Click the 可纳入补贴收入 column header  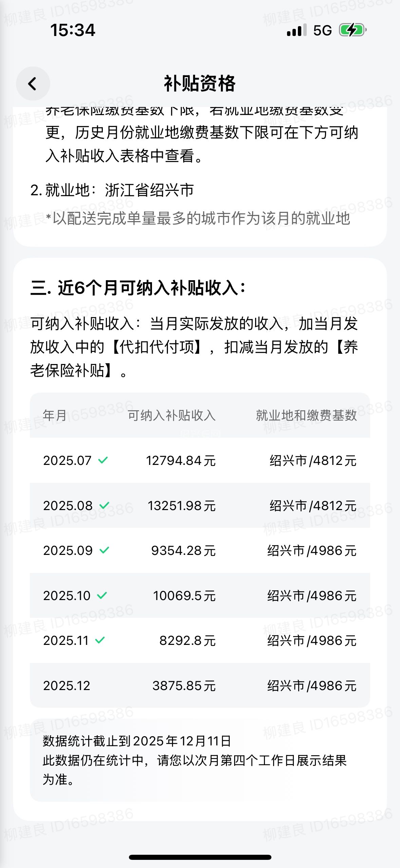pos(171,415)
